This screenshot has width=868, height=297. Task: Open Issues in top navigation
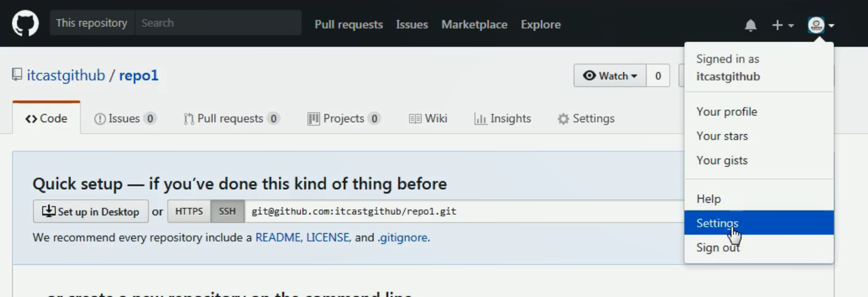pyautogui.click(x=412, y=24)
